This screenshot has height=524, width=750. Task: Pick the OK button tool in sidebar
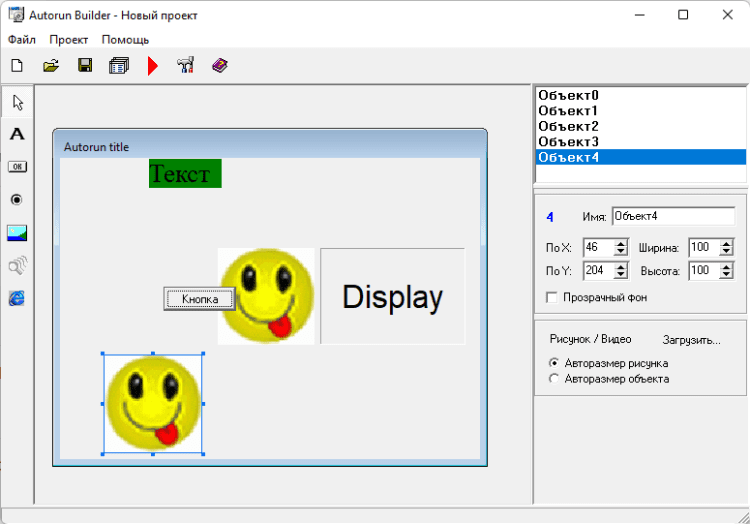[17, 167]
